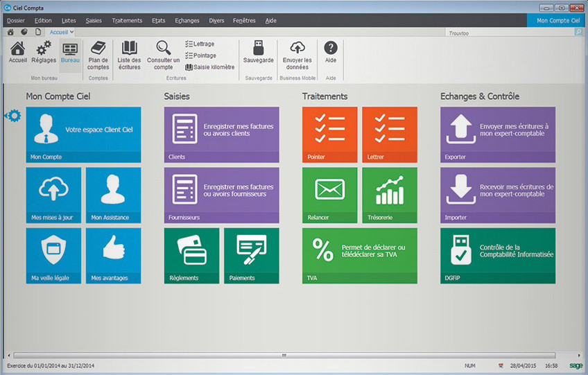Open the Clients invoices tile
The height and width of the screenshot is (375, 588).
(x=222, y=134)
